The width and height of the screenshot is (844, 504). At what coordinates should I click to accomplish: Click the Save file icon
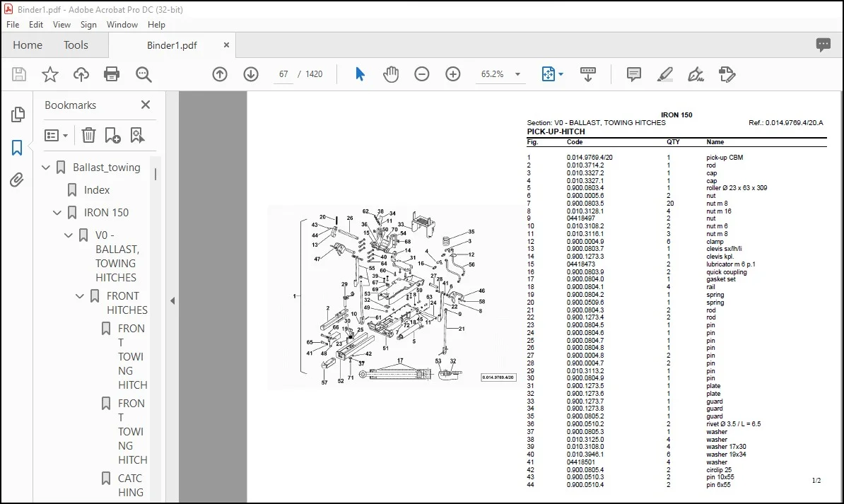click(x=19, y=74)
